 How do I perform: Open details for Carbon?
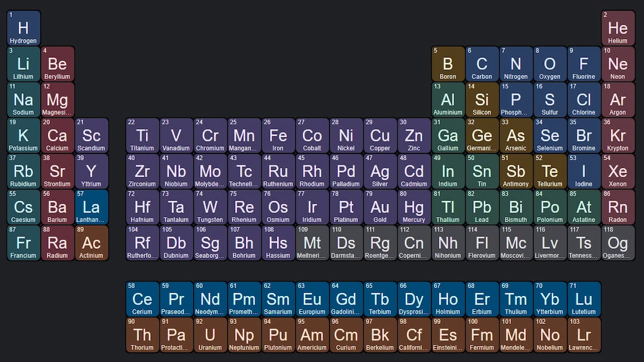coord(482,64)
